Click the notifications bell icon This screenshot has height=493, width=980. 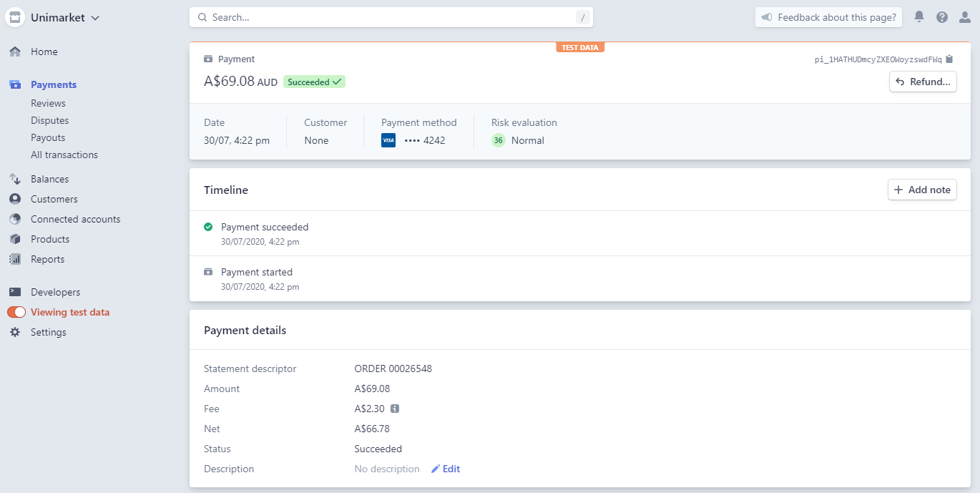(x=919, y=17)
